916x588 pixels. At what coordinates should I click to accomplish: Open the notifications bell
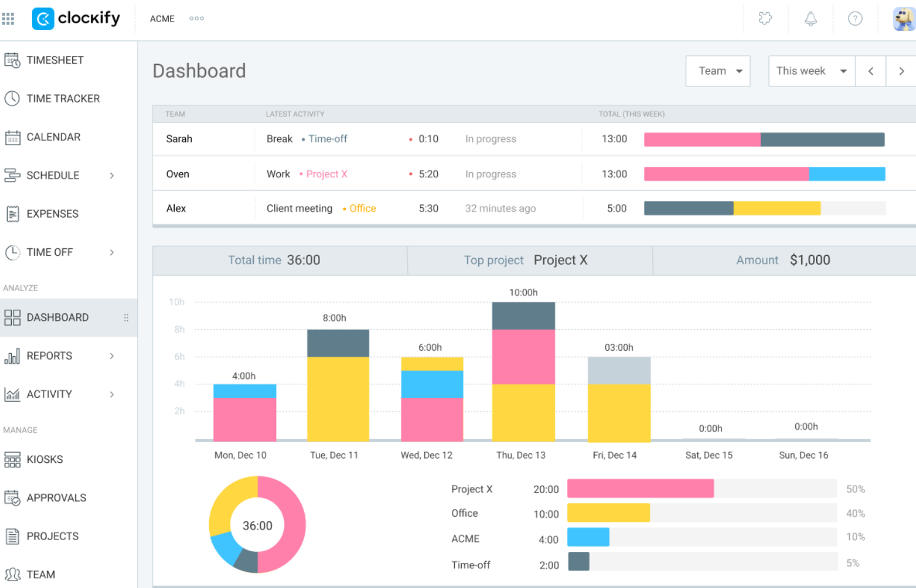811,18
